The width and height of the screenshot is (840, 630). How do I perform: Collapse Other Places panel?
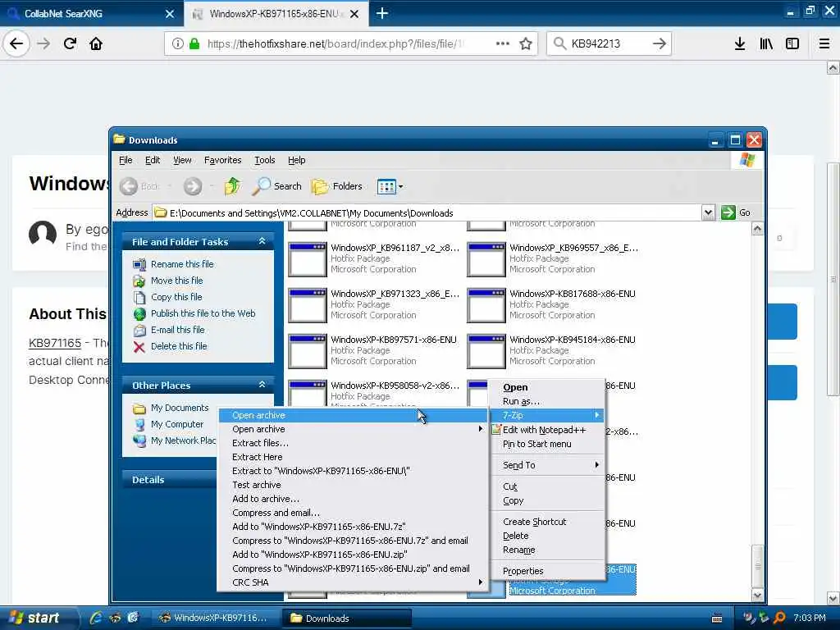(262, 385)
